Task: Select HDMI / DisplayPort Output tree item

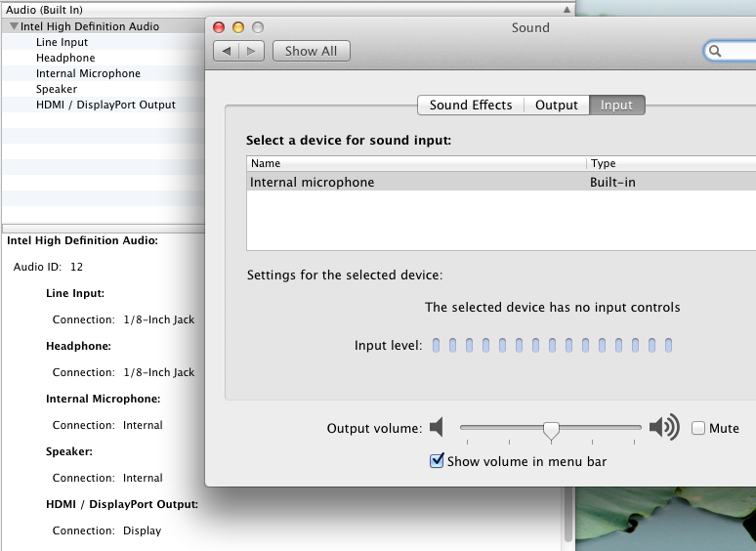Action: (x=105, y=105)
